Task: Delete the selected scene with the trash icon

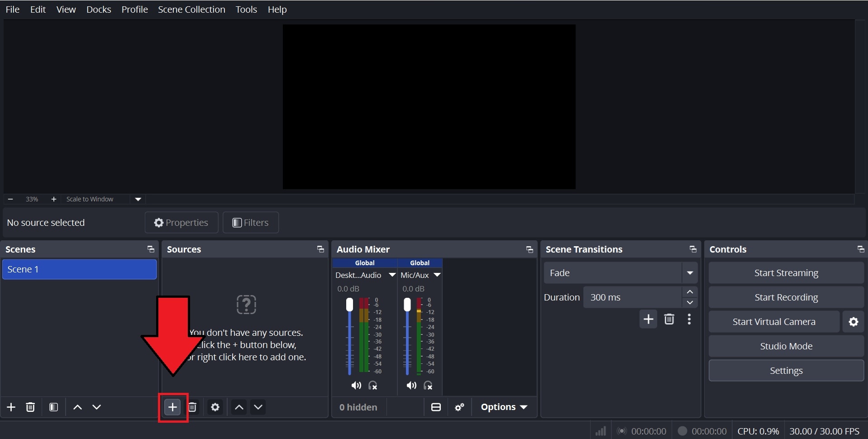Action: [30, 407]
